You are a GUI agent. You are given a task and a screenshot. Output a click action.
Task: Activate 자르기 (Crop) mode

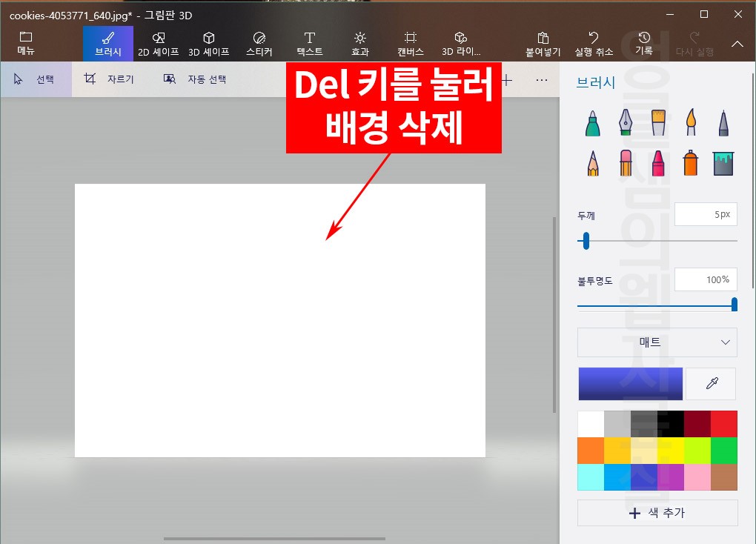click(x=109, y=79)
